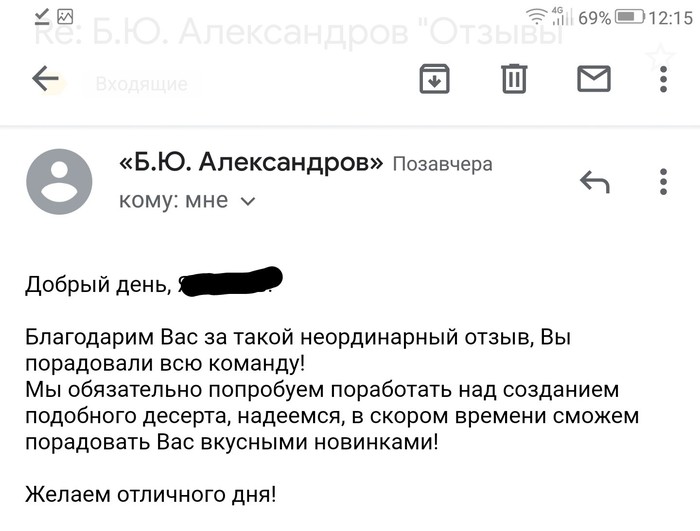Tap the "Желаем отличного дня!" closing line

point(151,493)
